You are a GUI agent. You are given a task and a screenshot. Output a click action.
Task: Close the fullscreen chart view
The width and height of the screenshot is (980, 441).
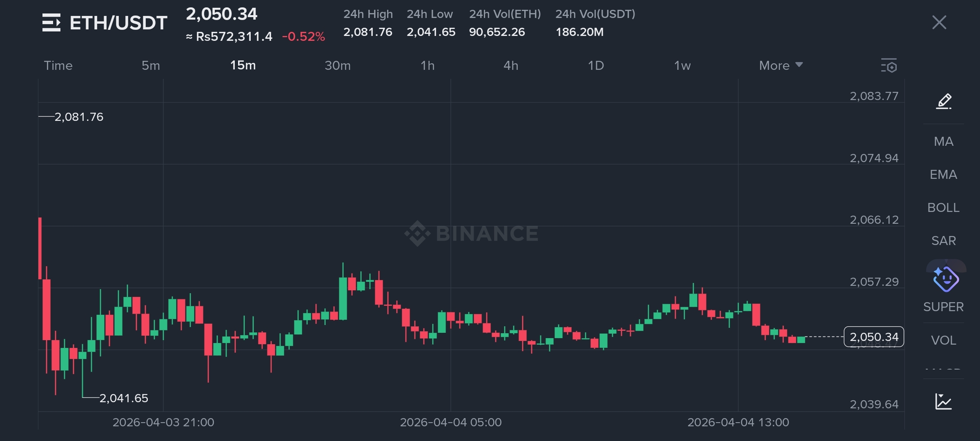pos(939,22)
